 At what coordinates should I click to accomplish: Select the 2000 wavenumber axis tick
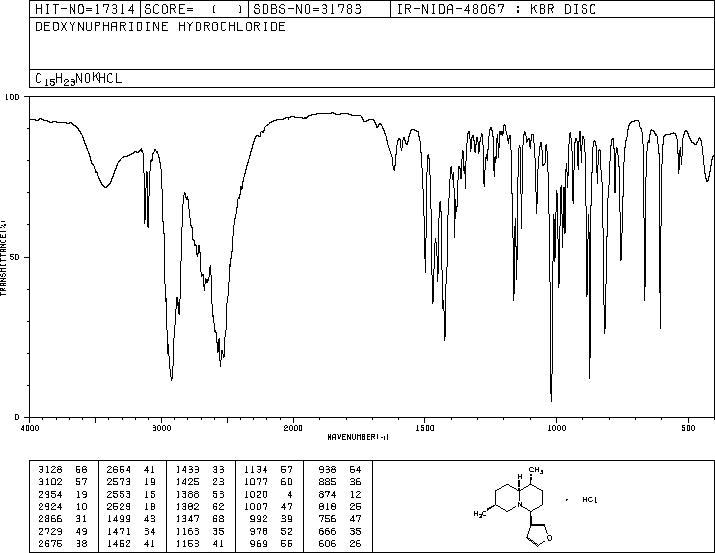292,427
